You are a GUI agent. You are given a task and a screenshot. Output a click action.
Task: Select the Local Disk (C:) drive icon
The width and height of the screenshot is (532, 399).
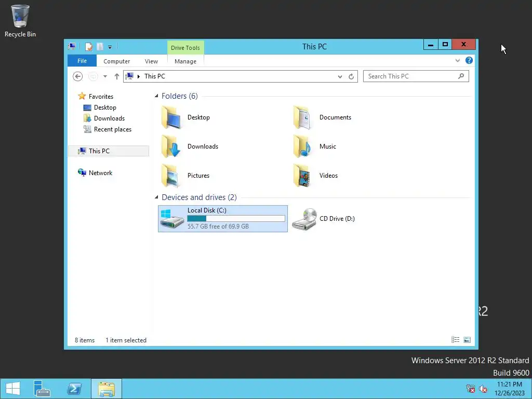[172, 219]
